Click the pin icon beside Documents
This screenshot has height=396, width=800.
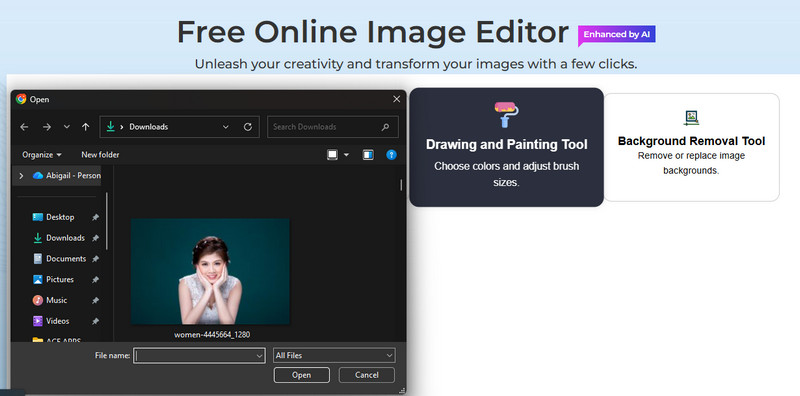coord(95,259)
